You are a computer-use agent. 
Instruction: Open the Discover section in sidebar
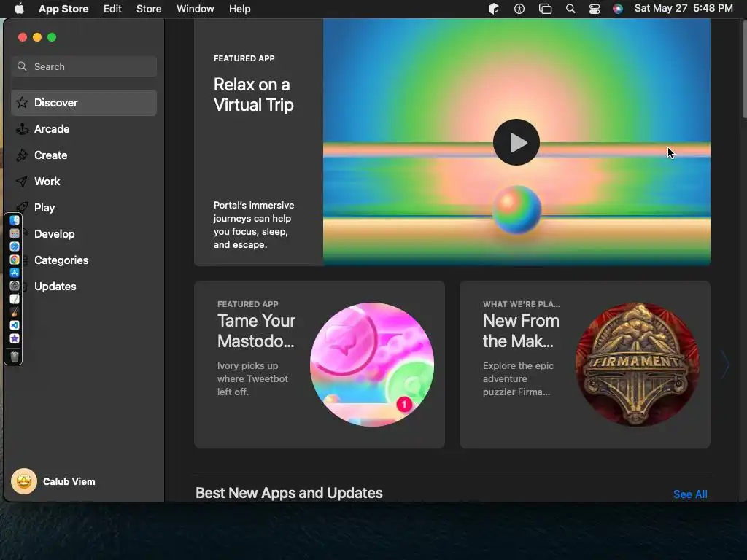click(84, 103)
